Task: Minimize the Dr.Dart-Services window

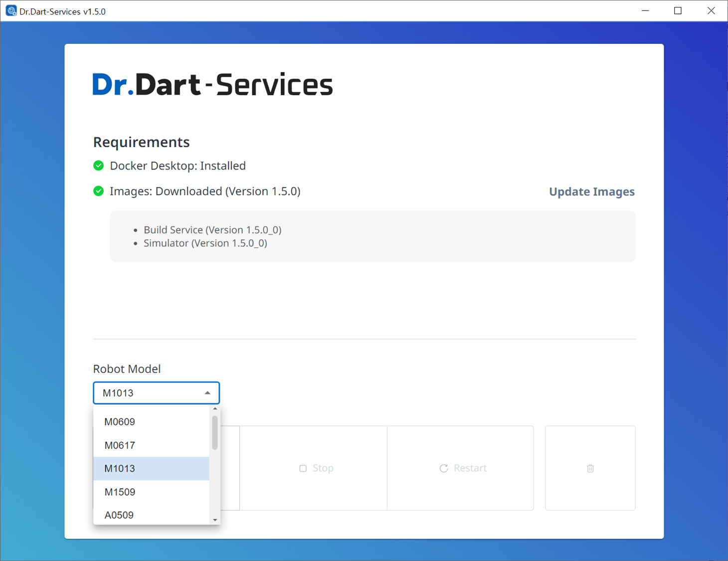Action: click(x=645, y=10)
